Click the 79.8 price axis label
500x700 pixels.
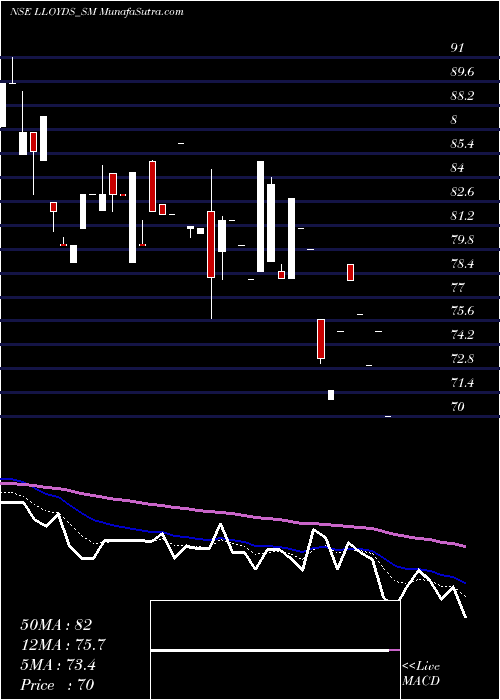(464, 240)
